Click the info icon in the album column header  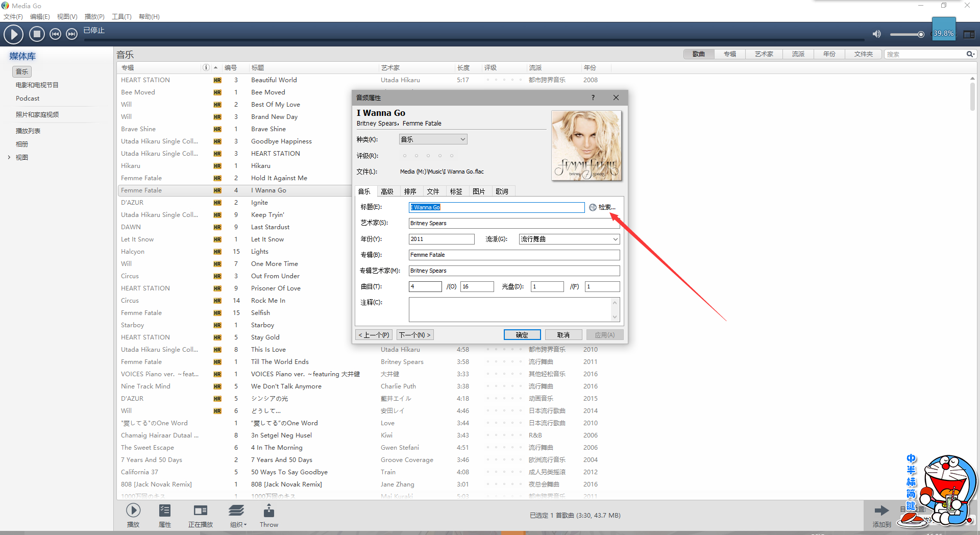pos(206,67)
